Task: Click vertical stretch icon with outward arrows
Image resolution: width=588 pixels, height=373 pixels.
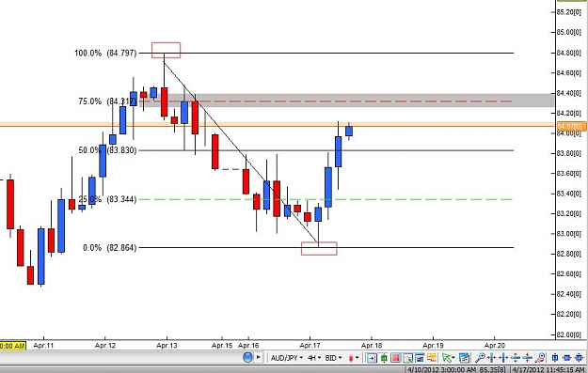Action: (516, 358)
